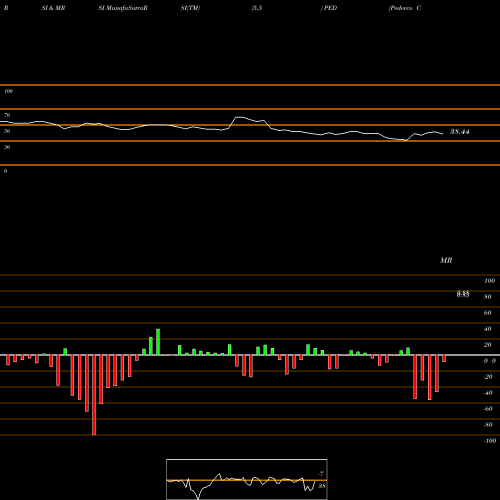
Task: Click the RSI 50 axis label
Action: (x=7, y=131)
